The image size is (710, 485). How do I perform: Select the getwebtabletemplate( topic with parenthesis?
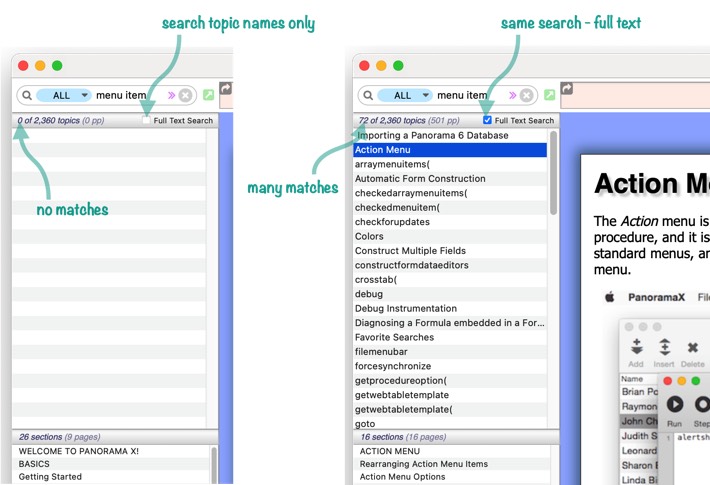click(x=450, y=410)
